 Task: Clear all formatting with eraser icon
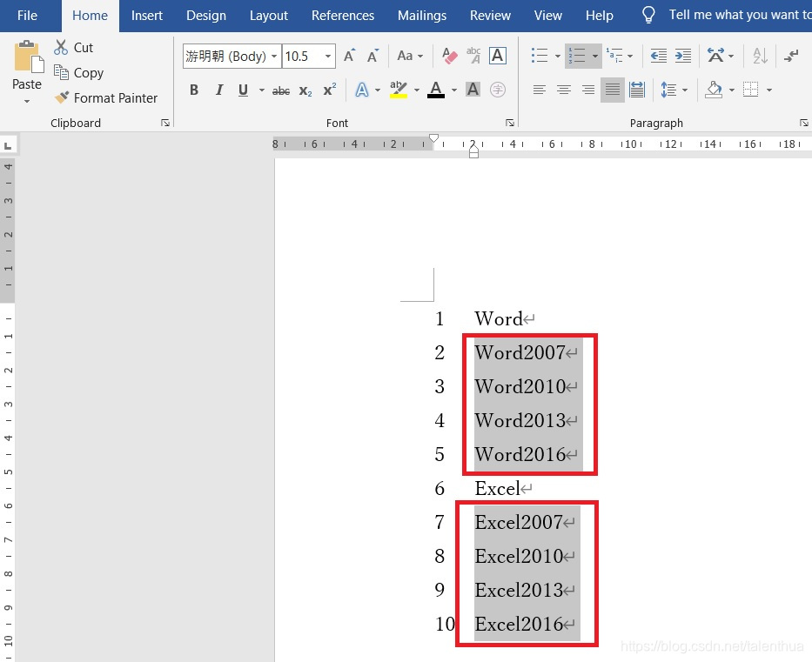[449, 56]
